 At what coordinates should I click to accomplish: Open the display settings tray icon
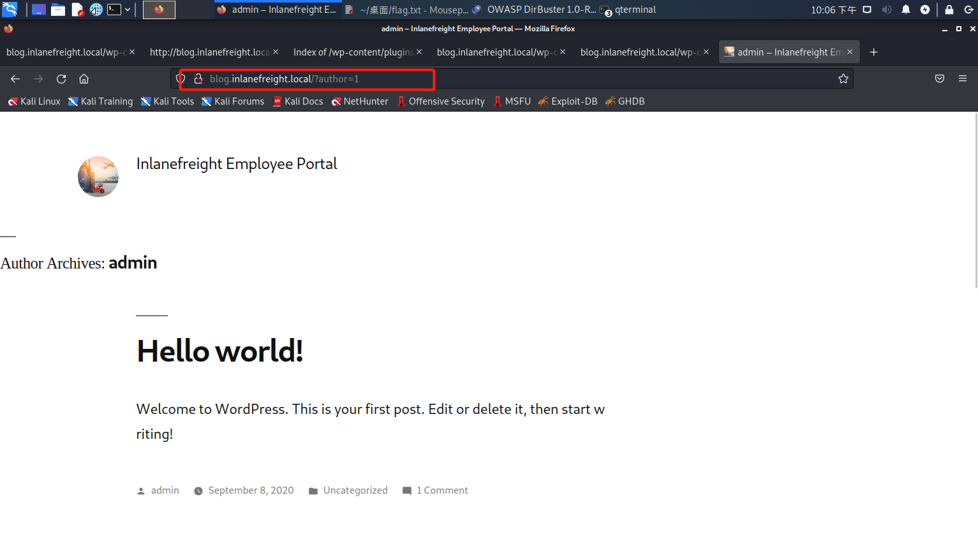pyautogui.click(x=867, y=10)
